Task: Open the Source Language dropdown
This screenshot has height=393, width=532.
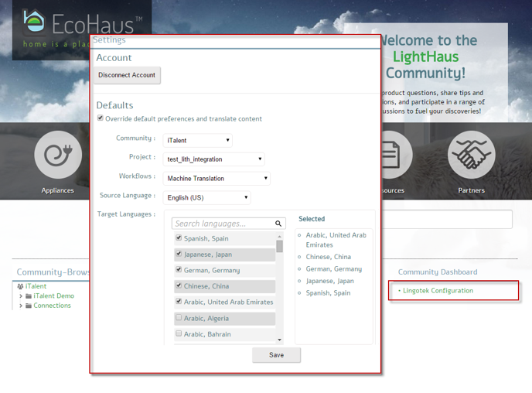Action: coord(206,198)
